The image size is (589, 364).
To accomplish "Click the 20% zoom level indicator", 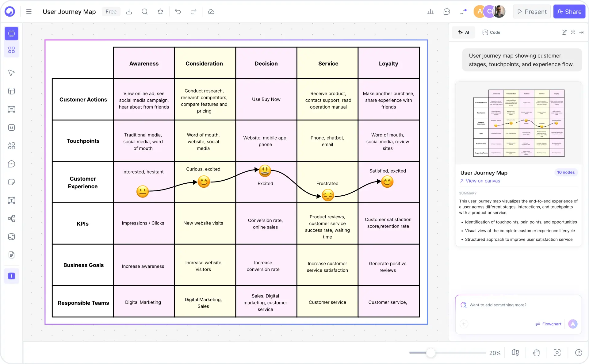I will (494, 353).
